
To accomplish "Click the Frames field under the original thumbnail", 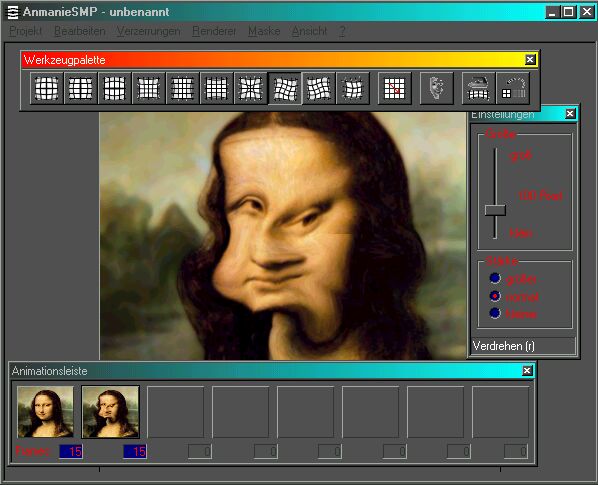I will tap(71, 451).
